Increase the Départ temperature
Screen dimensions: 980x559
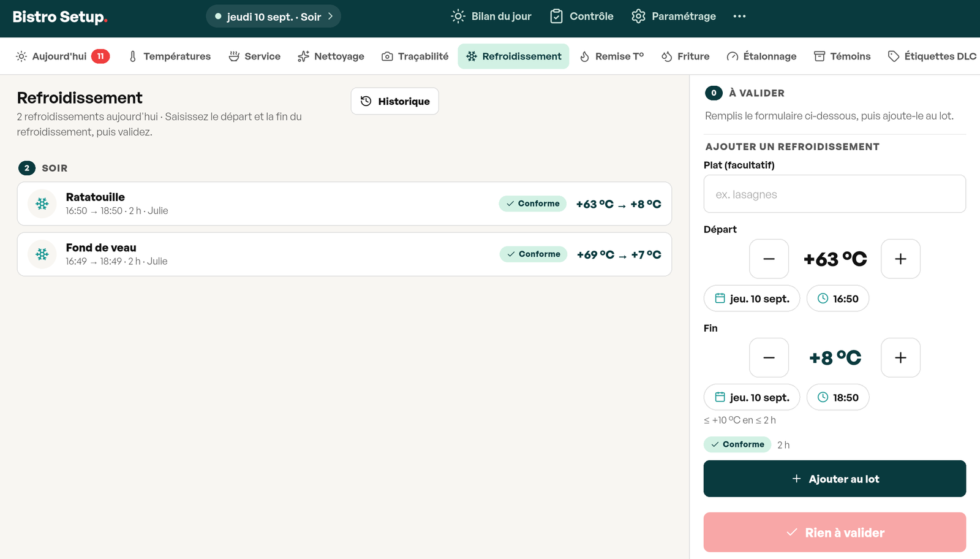coord(900,259)
